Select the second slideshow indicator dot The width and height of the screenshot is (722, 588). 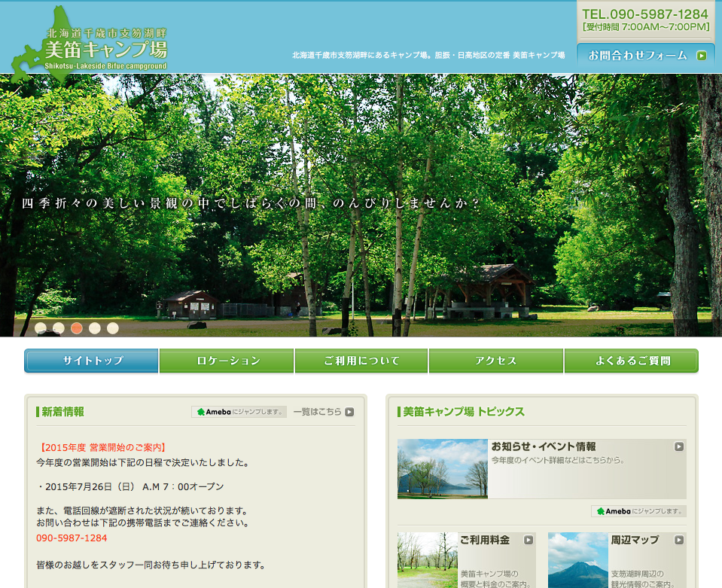point(59,328)
